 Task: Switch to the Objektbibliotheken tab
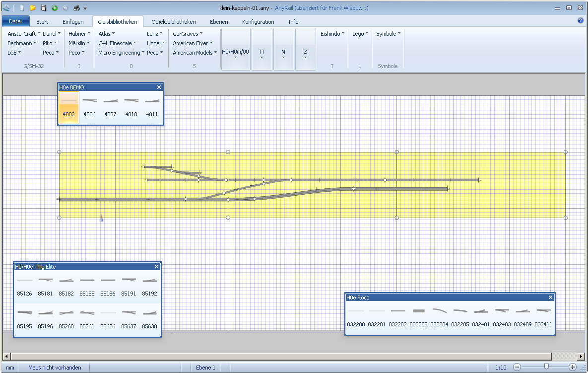(173, 22)
